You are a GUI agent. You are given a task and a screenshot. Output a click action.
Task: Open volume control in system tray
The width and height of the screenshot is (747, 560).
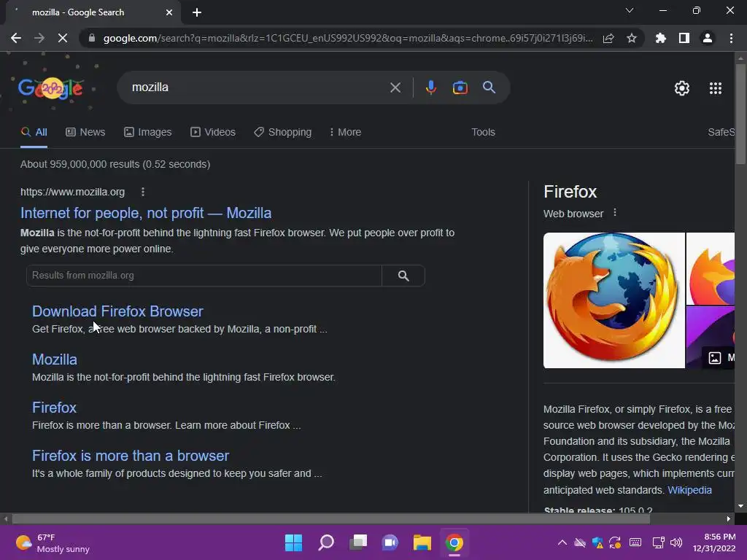676,542
